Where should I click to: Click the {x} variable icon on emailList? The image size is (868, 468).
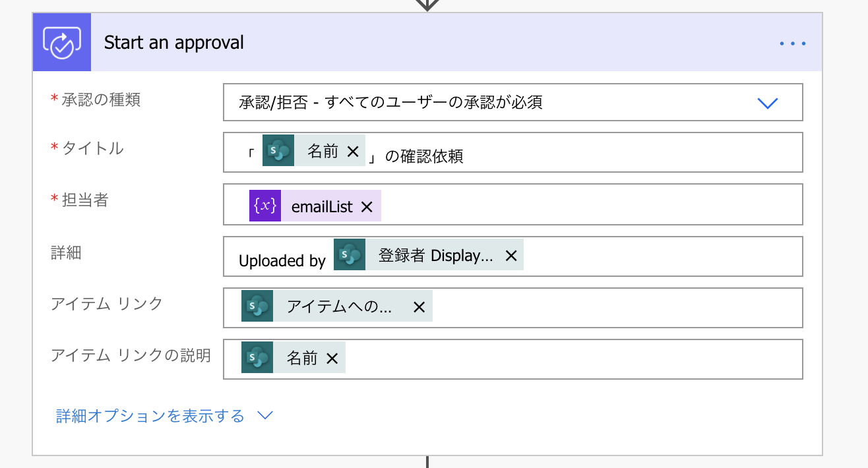[265, 205]
